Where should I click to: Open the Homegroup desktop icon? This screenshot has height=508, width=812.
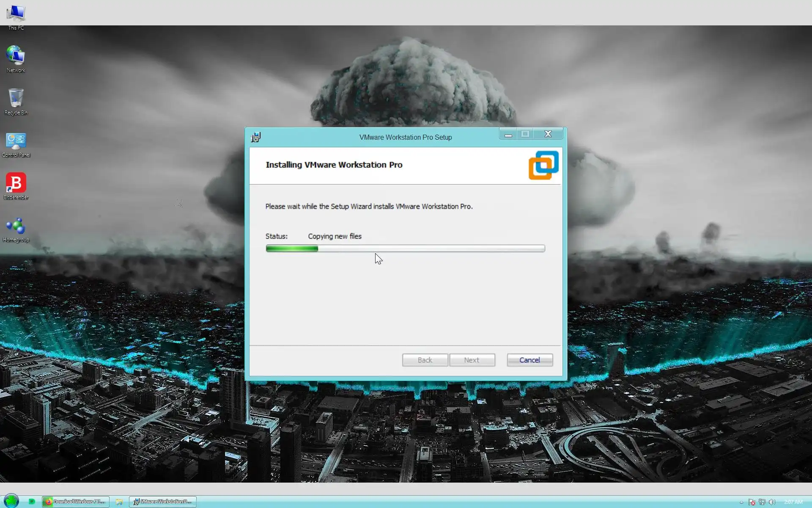[16, 226]
